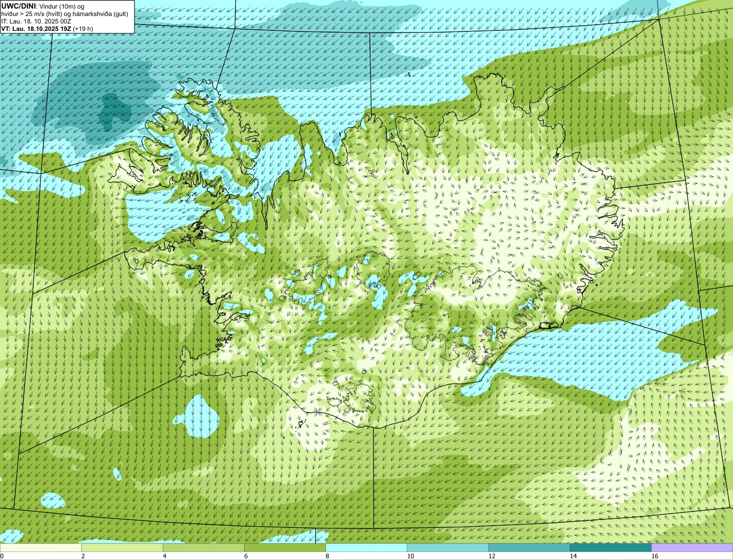This screenshot has height=560, width=733.
Task: Click the legend scale label "12"
Action: point(491,556)
